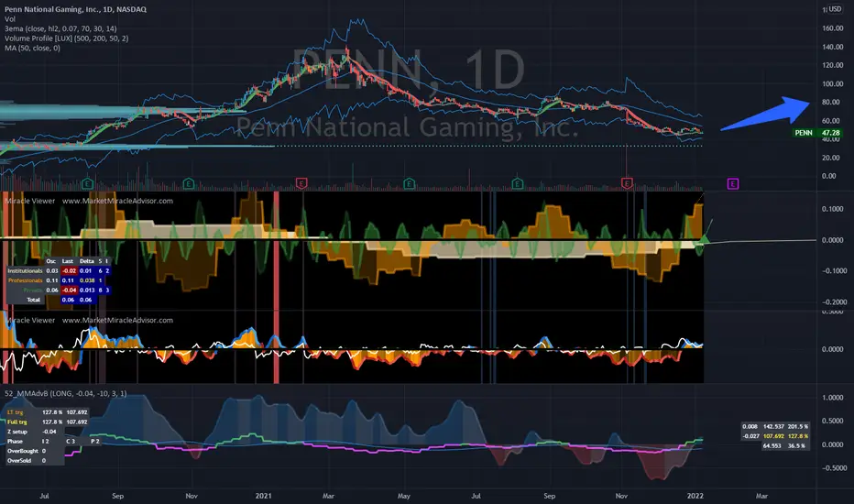Select the Volume Profile [LUX] indicator legend
The width and height of the screenshot is (854, 504).
coord(67,38)
